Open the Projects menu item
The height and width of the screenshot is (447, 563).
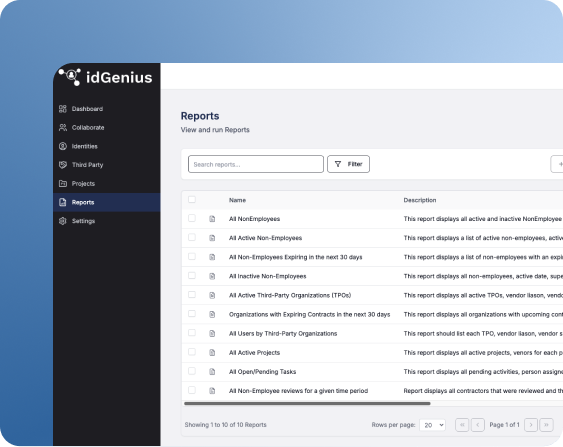click(x=107, y=183)
